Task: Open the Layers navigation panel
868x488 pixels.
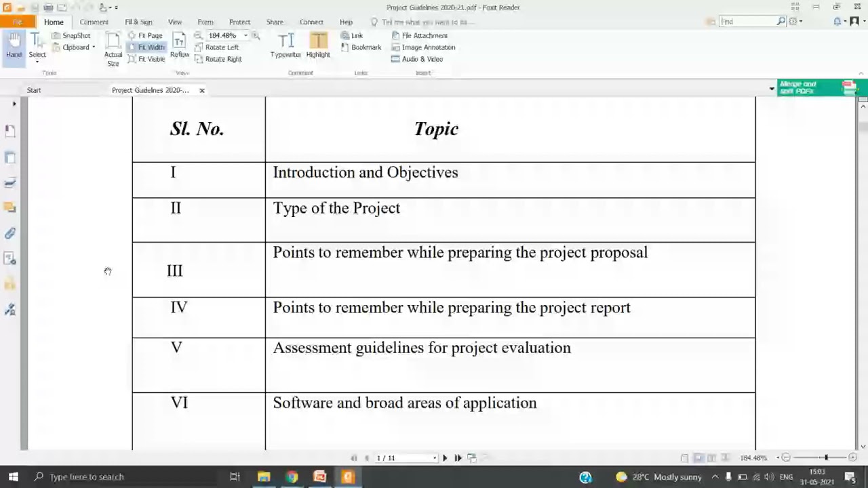Action: (x=10, y=182)
